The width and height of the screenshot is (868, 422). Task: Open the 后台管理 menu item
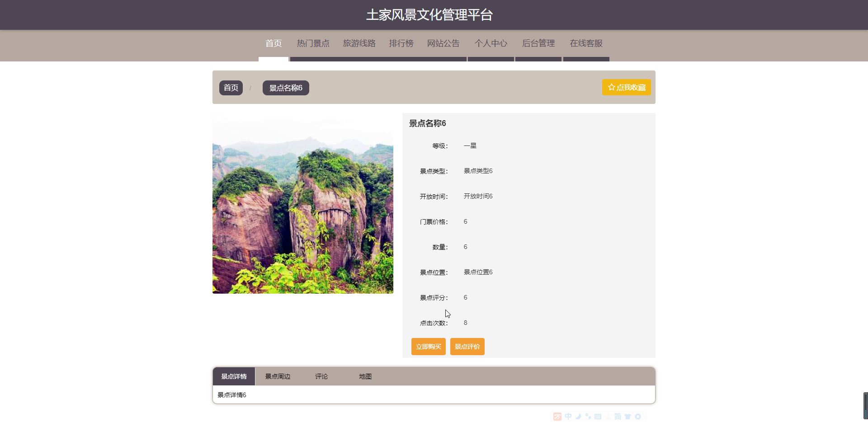point(538,43)
